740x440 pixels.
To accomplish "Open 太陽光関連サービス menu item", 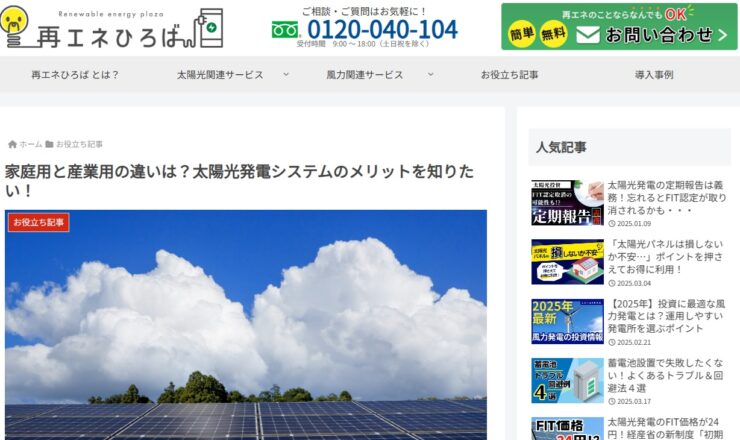I will [x=220, y=75].
